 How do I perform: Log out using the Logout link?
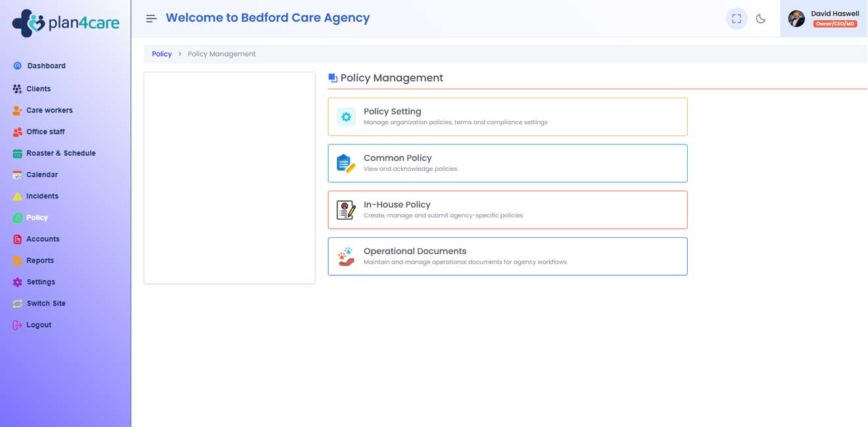pyautogui.click(x=39, y=325)
